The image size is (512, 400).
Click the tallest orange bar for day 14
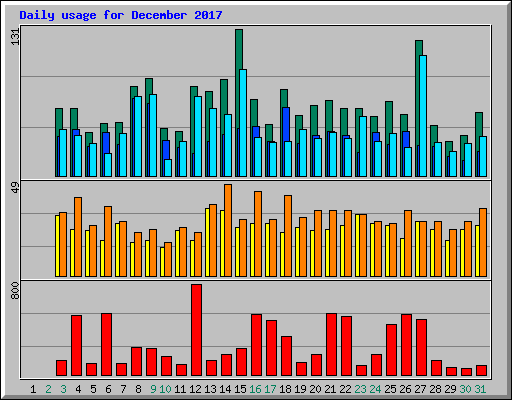click(228, 230)
